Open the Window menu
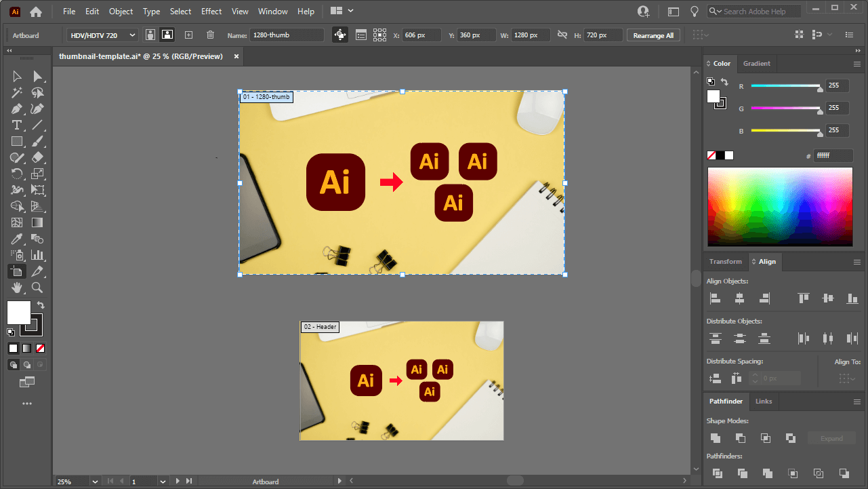 click(273, 12)
